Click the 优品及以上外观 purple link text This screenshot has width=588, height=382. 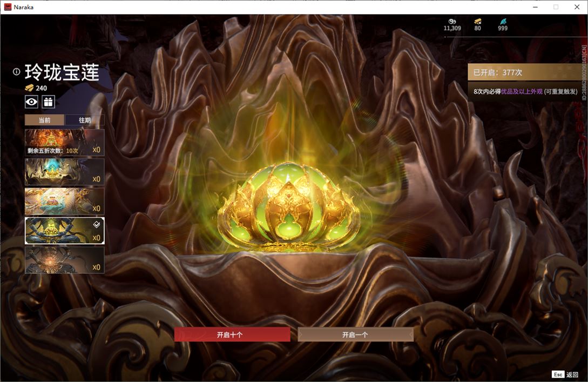pos(522,91)
